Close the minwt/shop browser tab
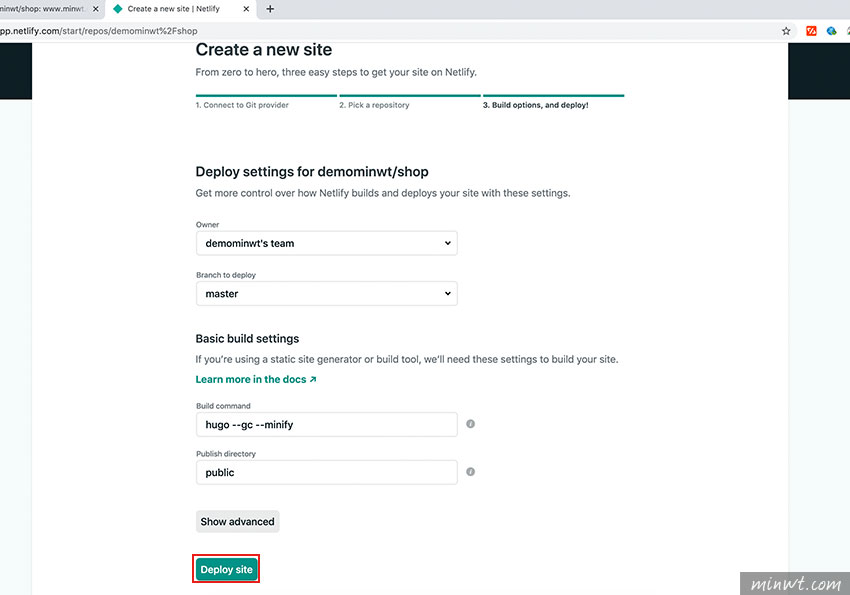Image resolution: width=850 pixels, height=595 pixels. (95, 9)
